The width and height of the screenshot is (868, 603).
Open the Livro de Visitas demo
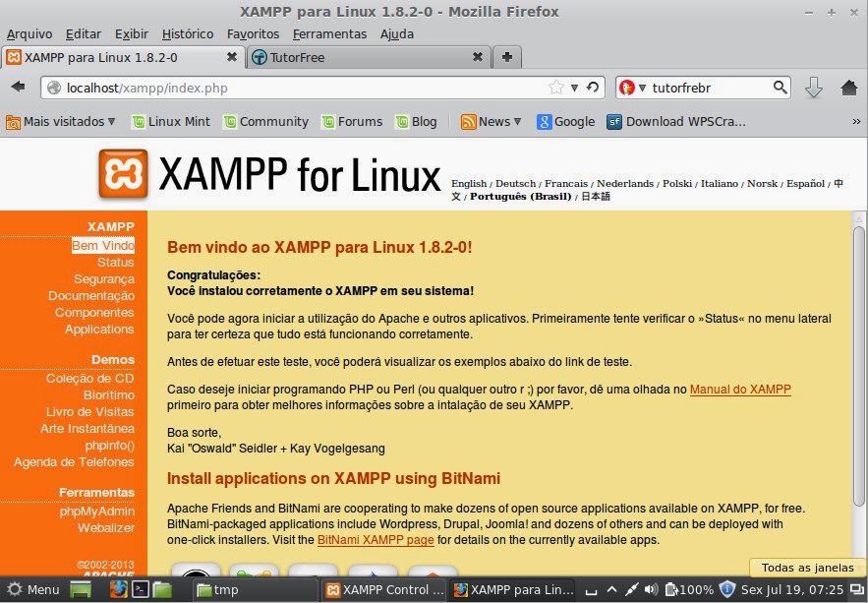[90, 411]
